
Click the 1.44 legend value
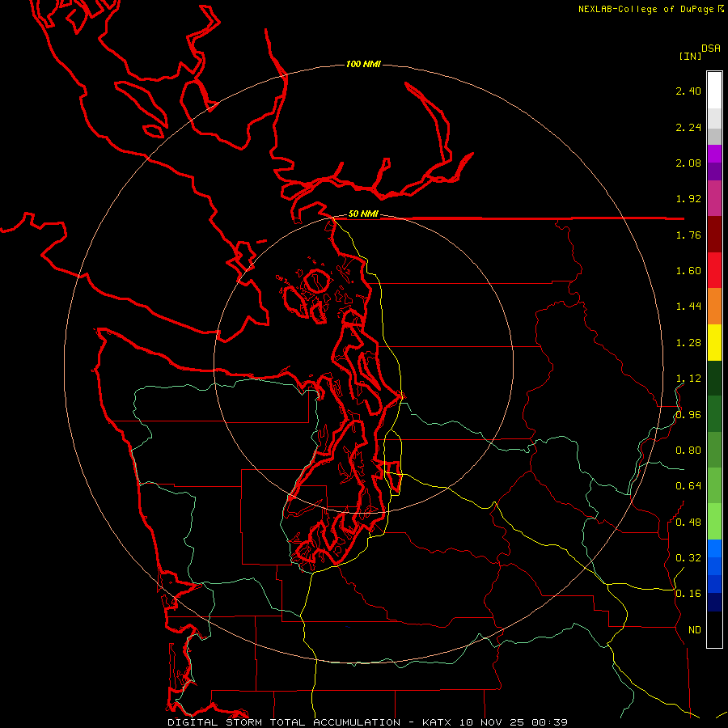(688, 307)
